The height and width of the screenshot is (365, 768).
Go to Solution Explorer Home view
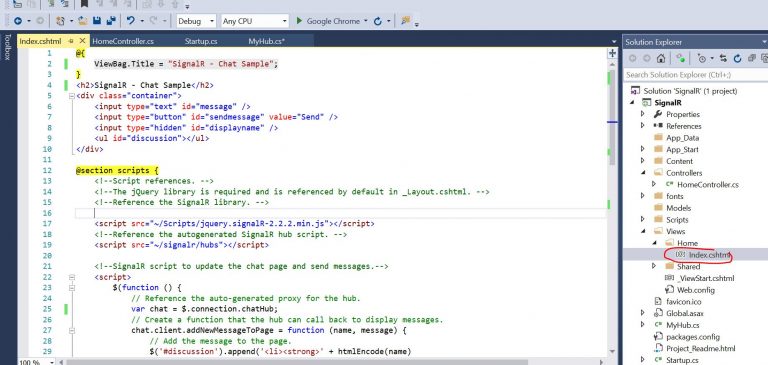pyautogui.click(x=661, y=58)
